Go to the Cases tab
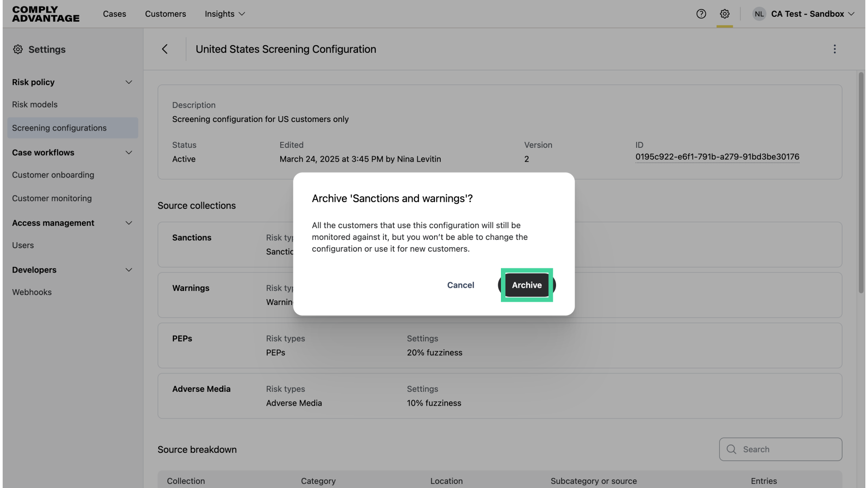868x488 pixels. [x=114, y=14]
